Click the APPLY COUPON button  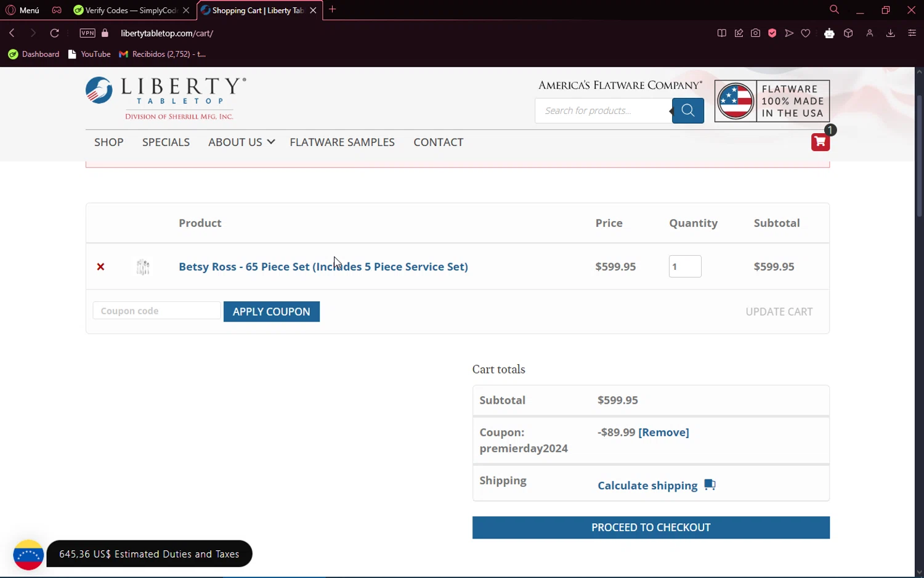coord(272,312)
